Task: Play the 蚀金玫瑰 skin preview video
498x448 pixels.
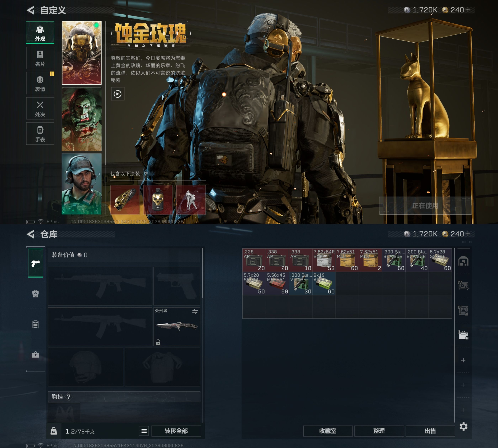Action: click(118, 94)
